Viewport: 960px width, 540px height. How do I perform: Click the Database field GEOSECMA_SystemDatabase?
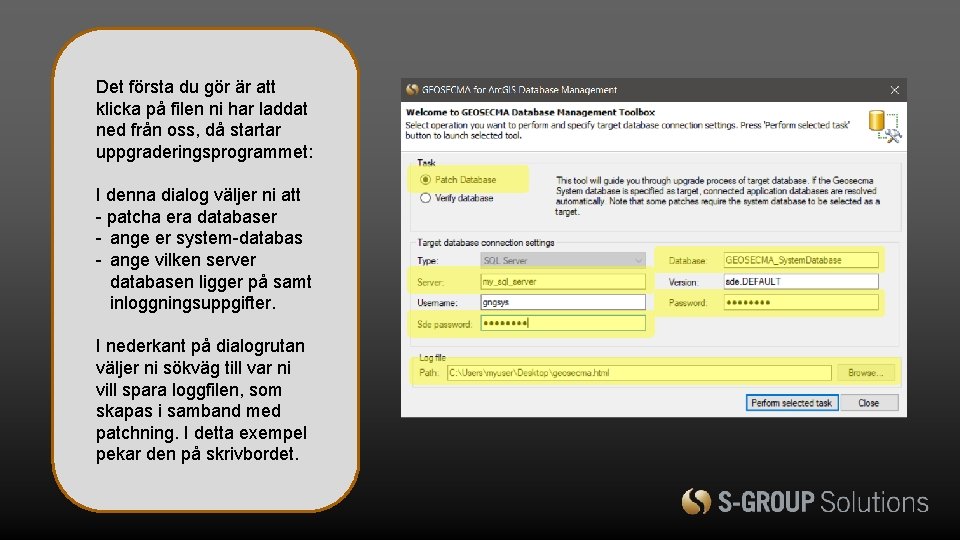[x=801, y=260]
